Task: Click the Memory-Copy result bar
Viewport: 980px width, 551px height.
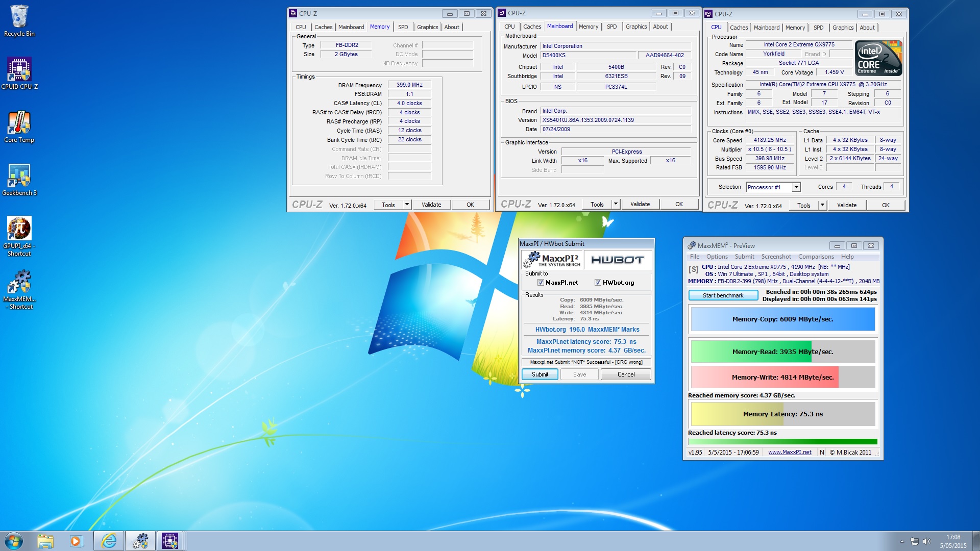Action: pos(782,319)
